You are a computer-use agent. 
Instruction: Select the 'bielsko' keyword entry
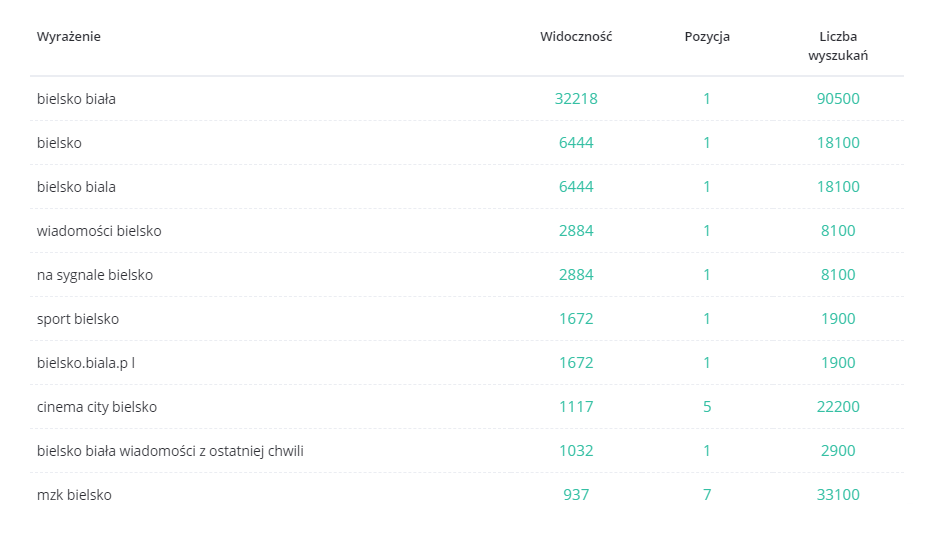(x=59, y=143)
